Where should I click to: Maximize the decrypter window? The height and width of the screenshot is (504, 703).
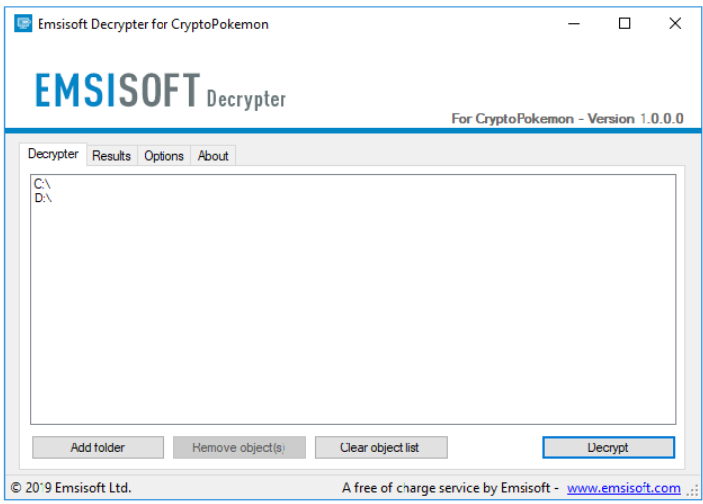[624, 23]
